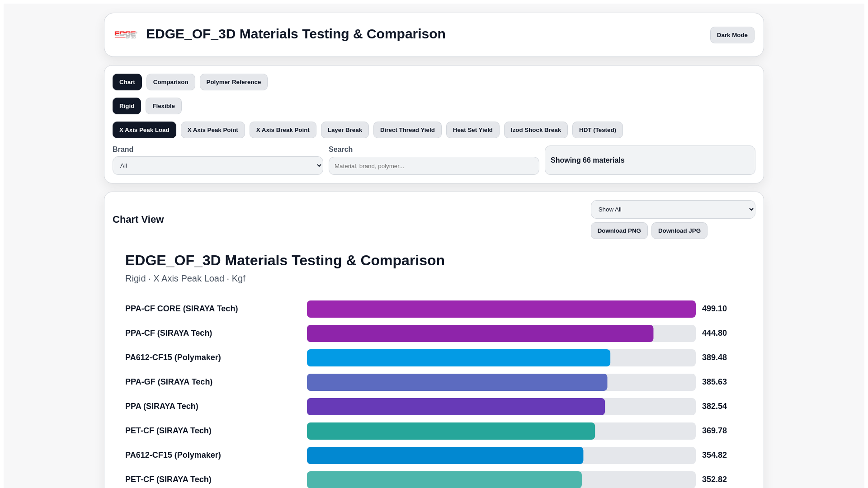Viewport: 868px width, 488px height.
Task: Click the value 385.63
Action: (714, 382)
